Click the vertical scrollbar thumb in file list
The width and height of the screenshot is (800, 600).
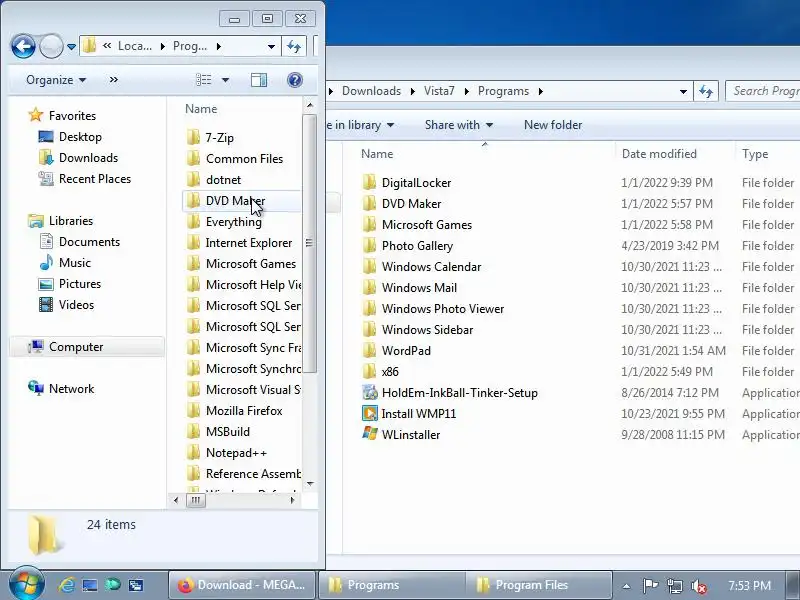310,243
